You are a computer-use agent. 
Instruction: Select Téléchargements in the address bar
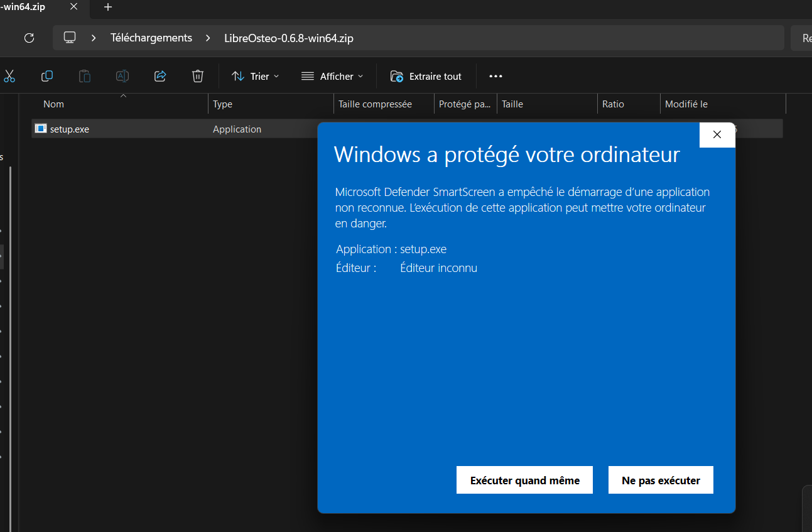(x=151, y=38)
